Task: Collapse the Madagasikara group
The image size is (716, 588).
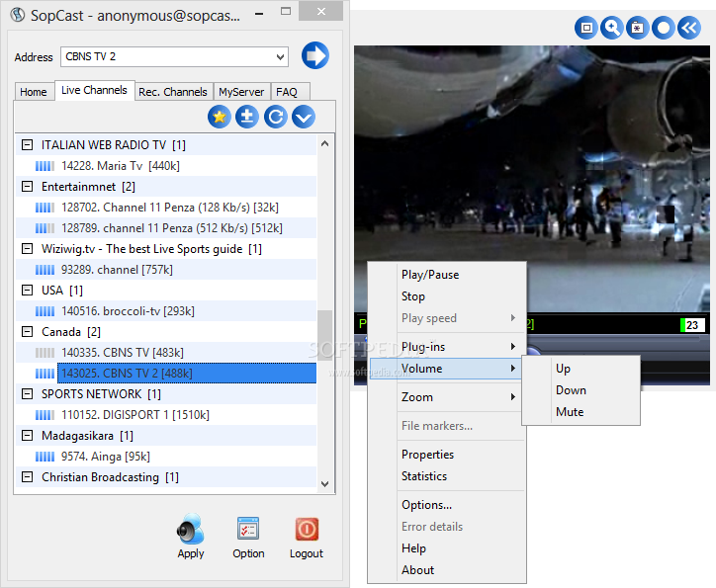Action: tap(28, 436)
